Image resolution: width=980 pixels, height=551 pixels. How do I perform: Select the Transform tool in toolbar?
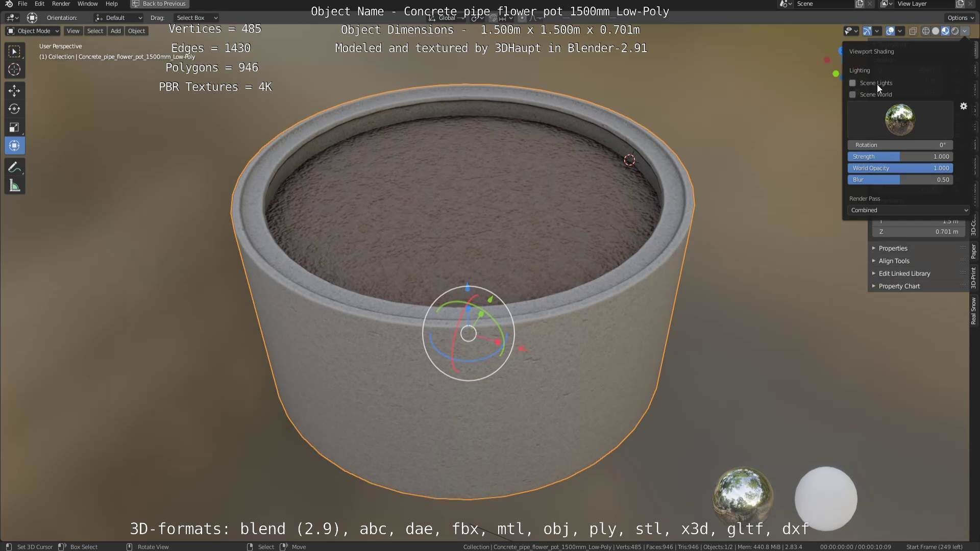pos(14,146)
